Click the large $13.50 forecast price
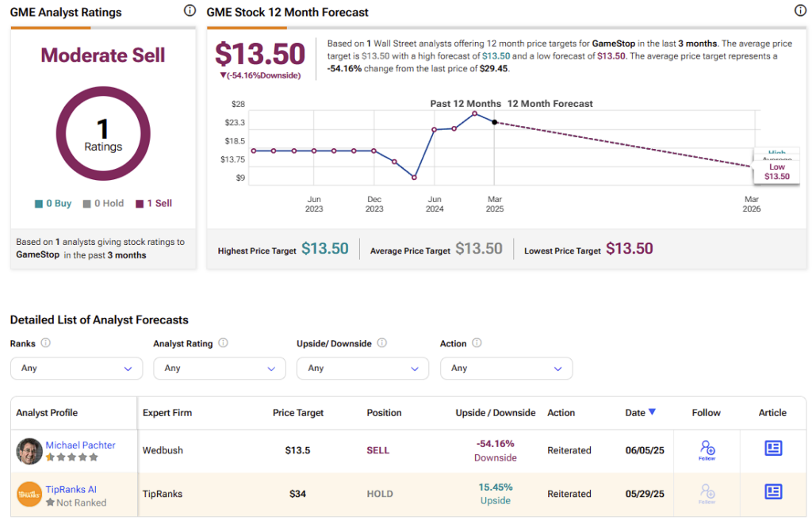 260,54
